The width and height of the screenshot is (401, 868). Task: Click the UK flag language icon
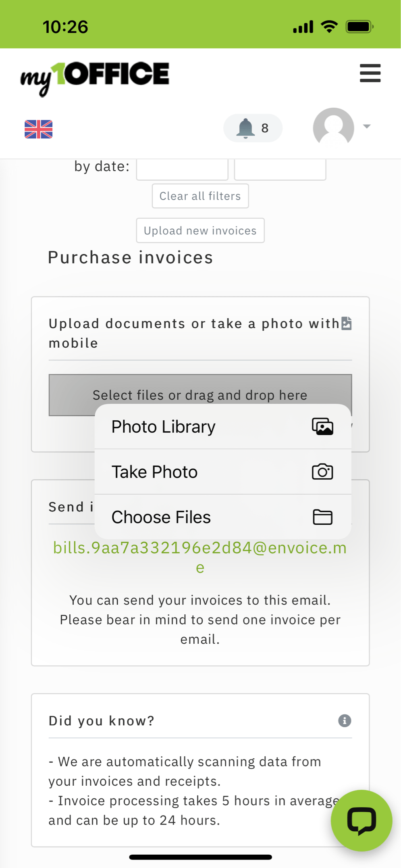click(x=39, y=129)
